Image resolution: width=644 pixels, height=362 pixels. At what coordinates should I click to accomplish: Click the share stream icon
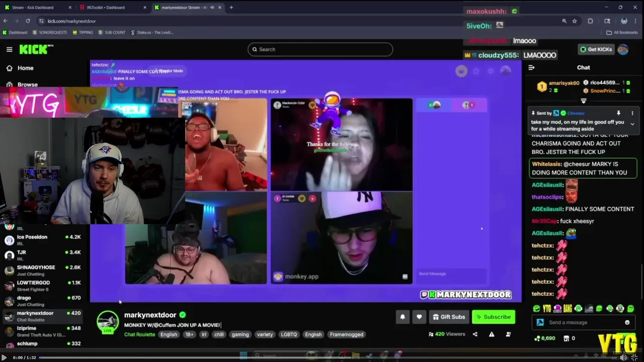coord(475,334)
